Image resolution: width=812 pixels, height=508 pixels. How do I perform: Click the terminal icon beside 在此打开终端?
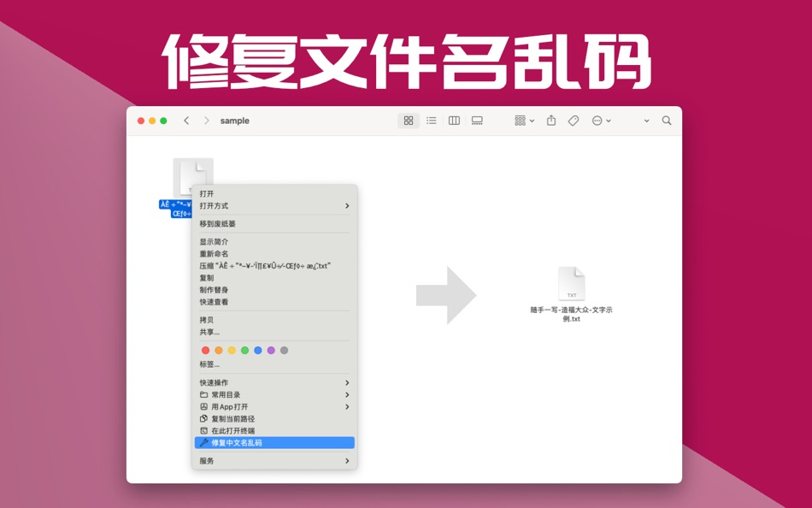(x=203, y=431)
